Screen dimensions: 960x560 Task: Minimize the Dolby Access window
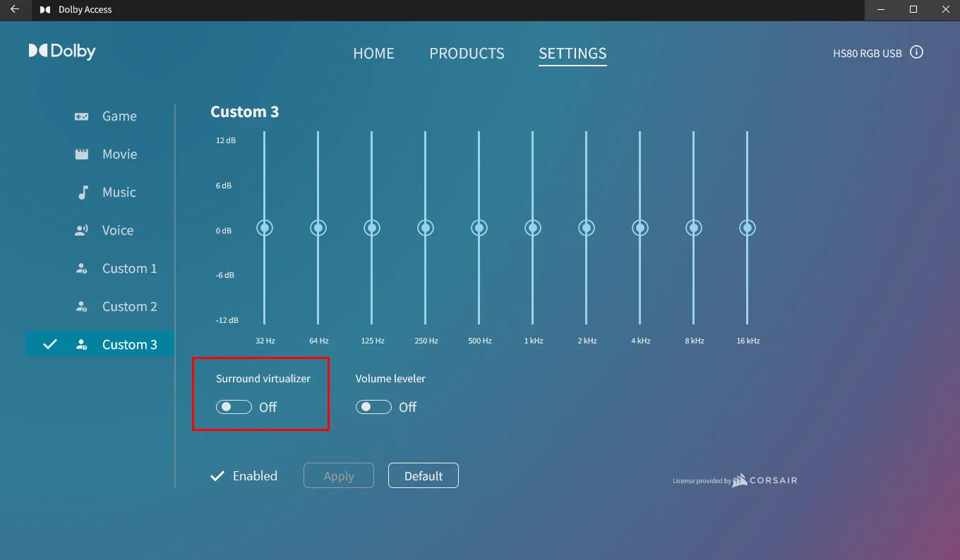coord(881,10)
